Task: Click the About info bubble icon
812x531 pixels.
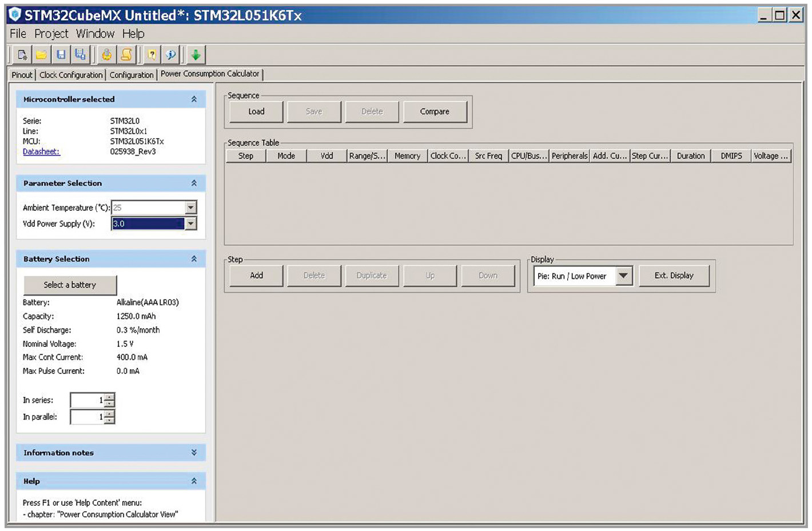Action: (170, 55)
